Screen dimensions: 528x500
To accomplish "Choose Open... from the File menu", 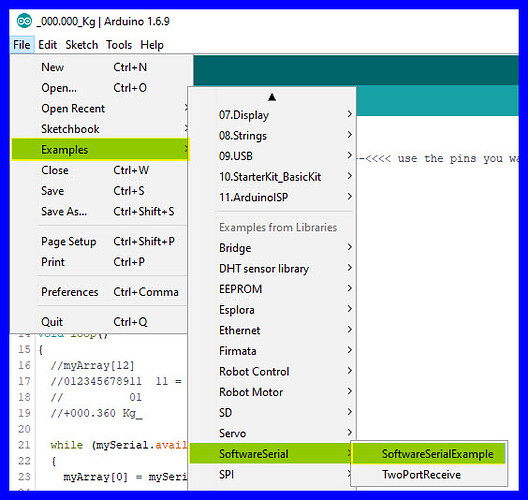I will (99, 88).
